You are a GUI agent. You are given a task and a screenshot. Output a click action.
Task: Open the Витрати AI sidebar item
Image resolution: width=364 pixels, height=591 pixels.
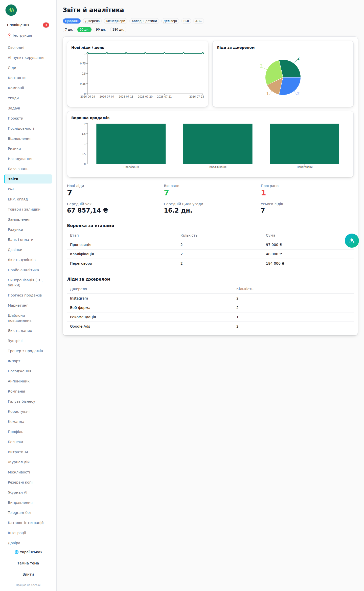[28, 452]
